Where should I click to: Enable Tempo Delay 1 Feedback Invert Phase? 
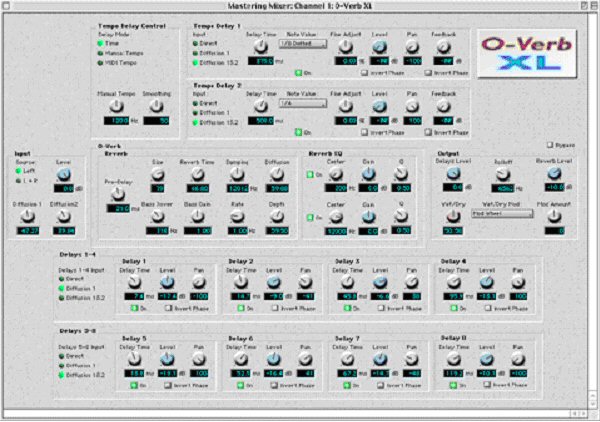pos(428,73)
